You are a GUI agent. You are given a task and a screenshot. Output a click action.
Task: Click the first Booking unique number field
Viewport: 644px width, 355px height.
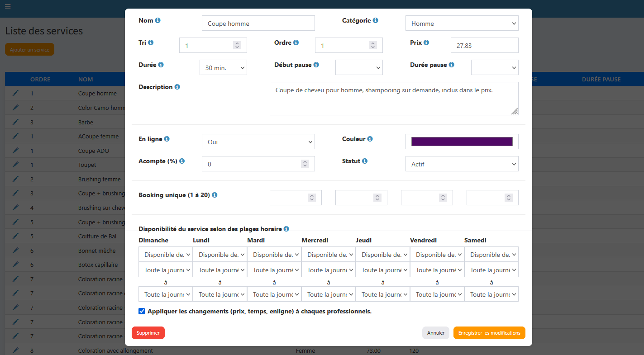(296, 198)
